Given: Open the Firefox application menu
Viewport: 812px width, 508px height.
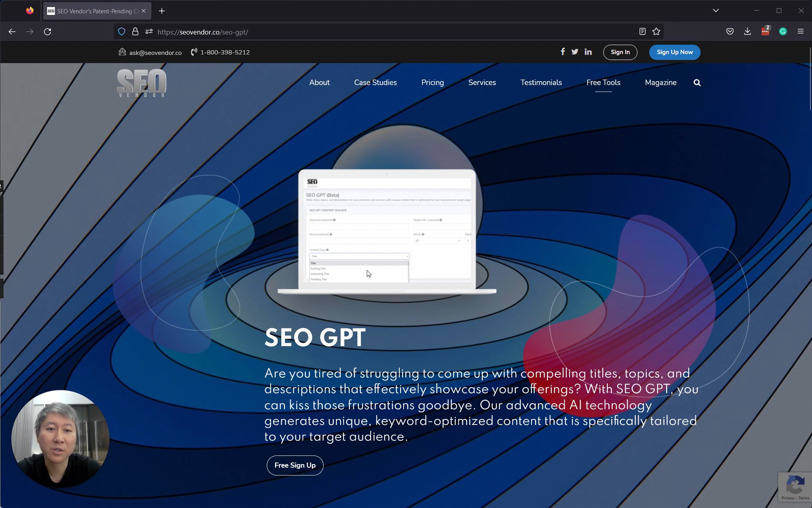Looking at the screenshot, I should (x=801, y=32).
